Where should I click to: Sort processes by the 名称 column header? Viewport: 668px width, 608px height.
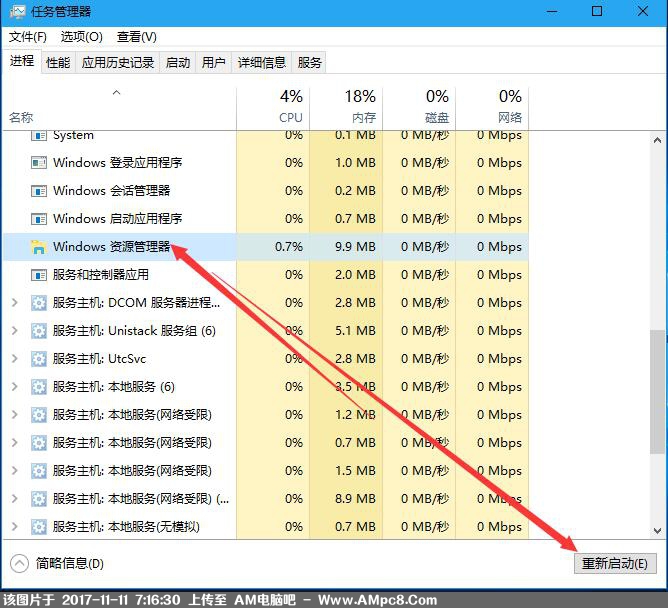119,109
